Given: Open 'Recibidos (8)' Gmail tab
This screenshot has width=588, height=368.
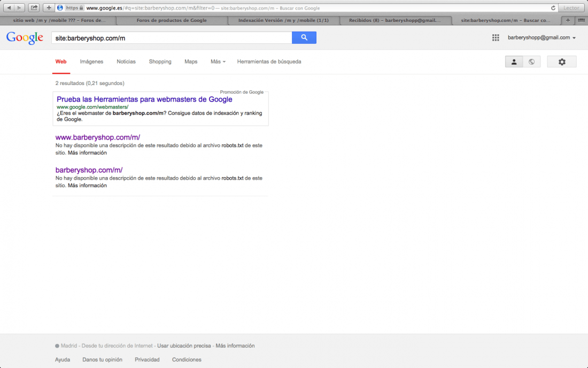Looking at the screenshot, I should pyautogui.click(x=395, y=20).
